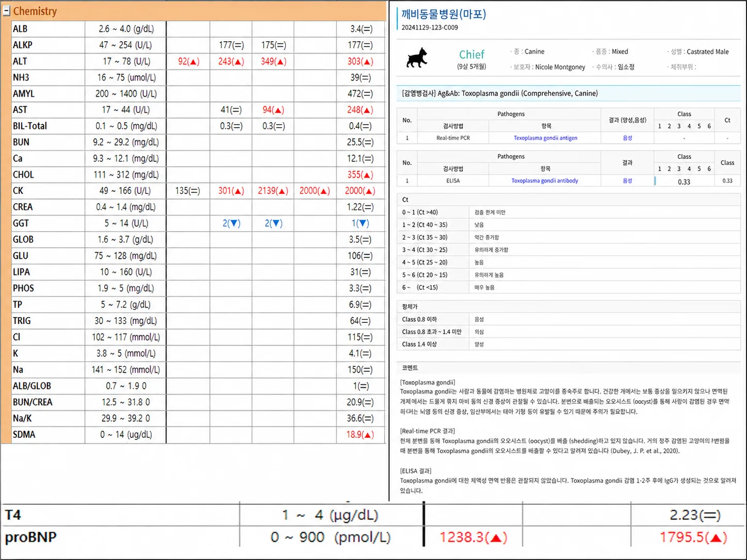Click the black dog silhouette icon

click(x=417, y=58)
